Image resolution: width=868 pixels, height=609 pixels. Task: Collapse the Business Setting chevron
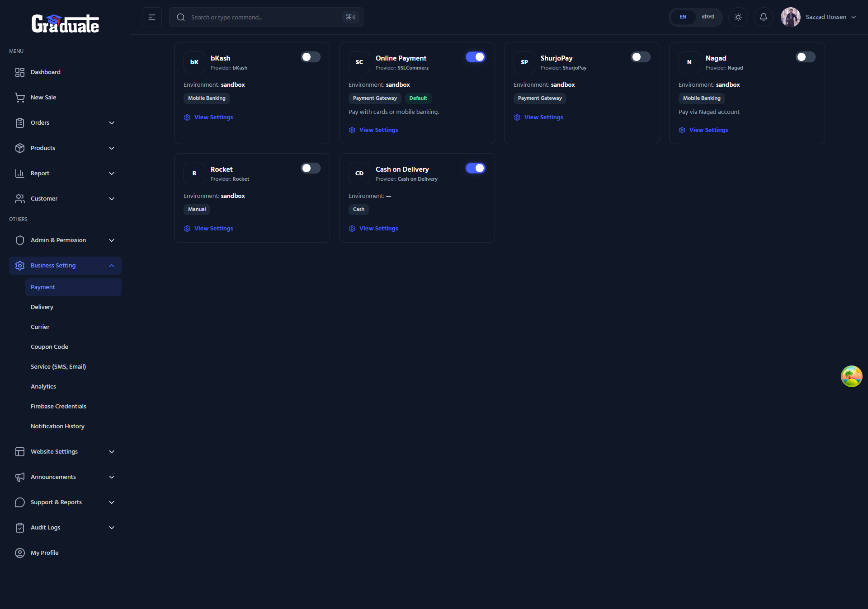[x=112, y=266]
